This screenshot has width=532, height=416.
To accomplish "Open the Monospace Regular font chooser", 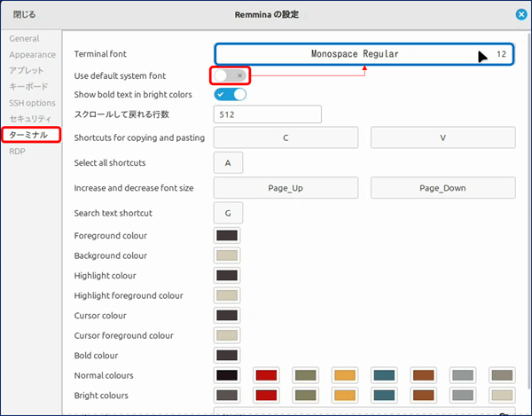I will click(364, 54).
